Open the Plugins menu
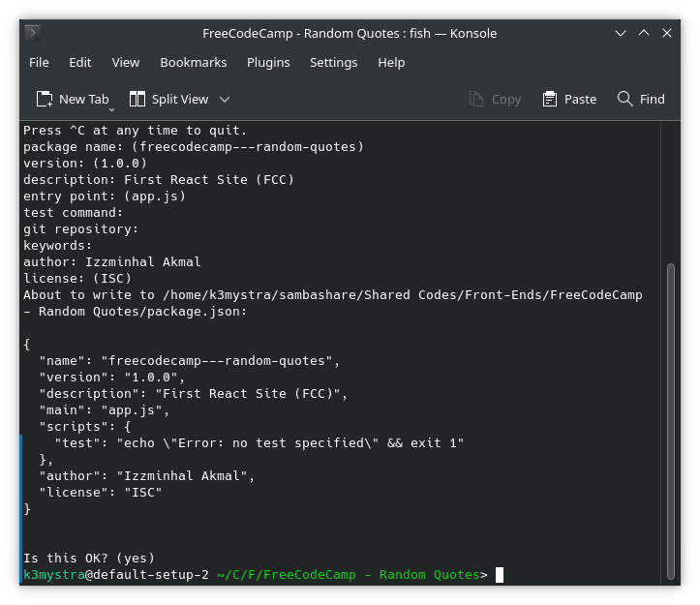Viewport: 700px width, 605px height. pos(268,63)
